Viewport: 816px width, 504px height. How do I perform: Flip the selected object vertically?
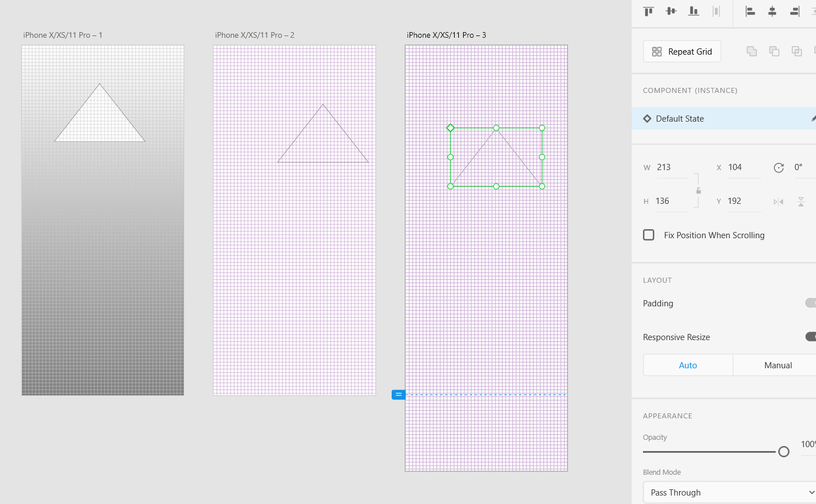[x=801, y=201]
